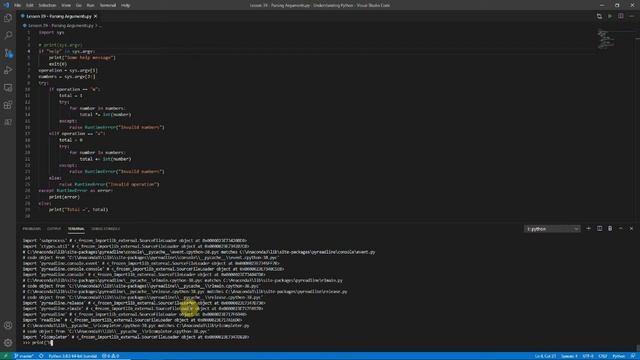640x360 pixels.
Task: Click the breadcrumb file path above the code
Action: click(60, 26)
